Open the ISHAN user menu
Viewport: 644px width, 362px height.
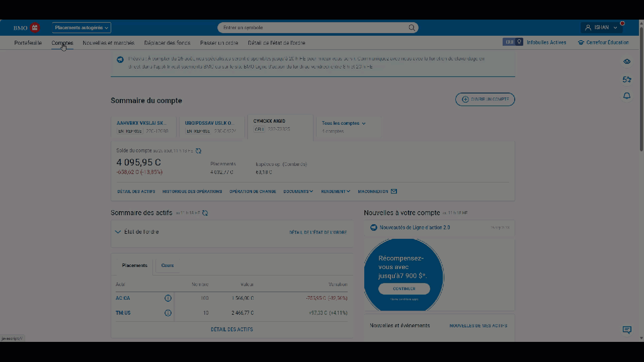[x=602, y=28]
